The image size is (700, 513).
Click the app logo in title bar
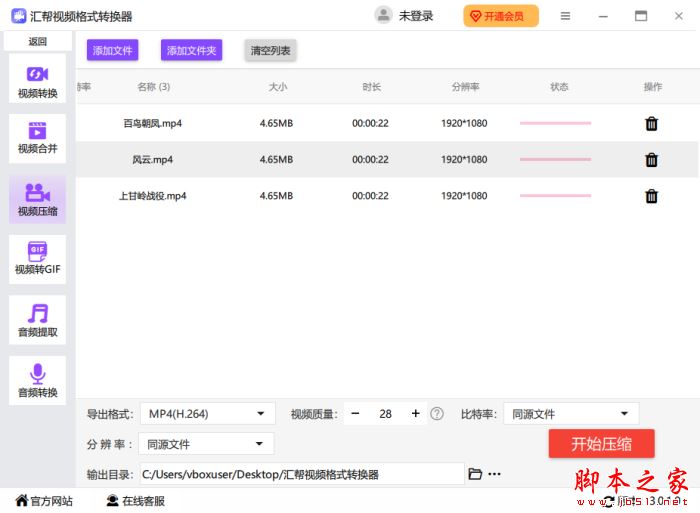18,16
